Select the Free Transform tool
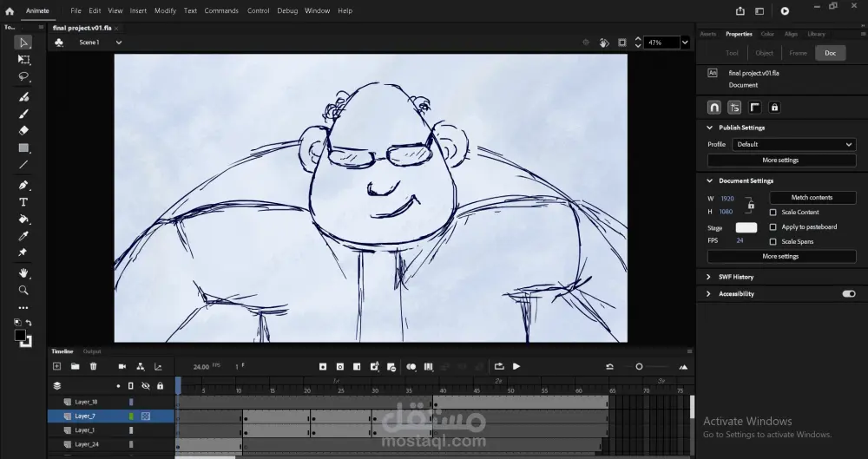868x459 pixels. click(x=23, y=59)
